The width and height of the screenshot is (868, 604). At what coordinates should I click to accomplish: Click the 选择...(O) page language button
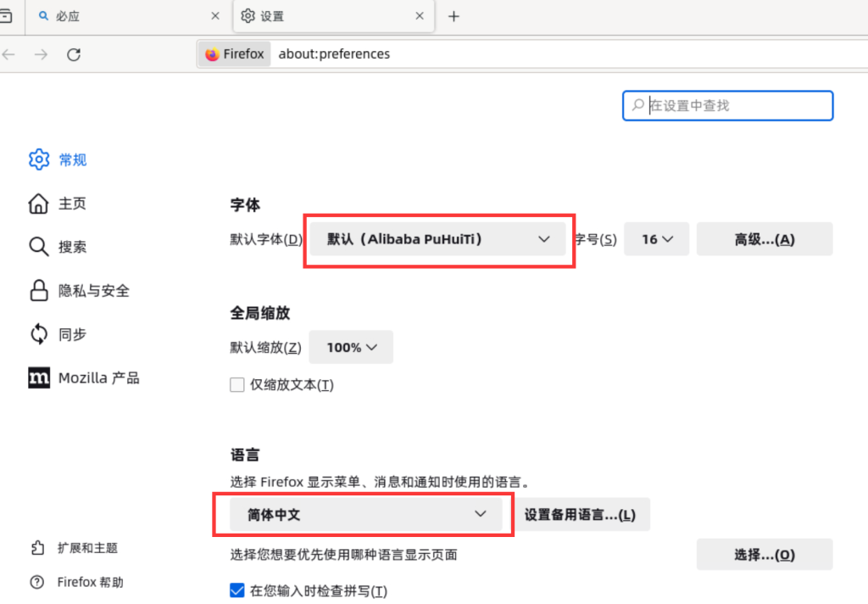point(765,554)
